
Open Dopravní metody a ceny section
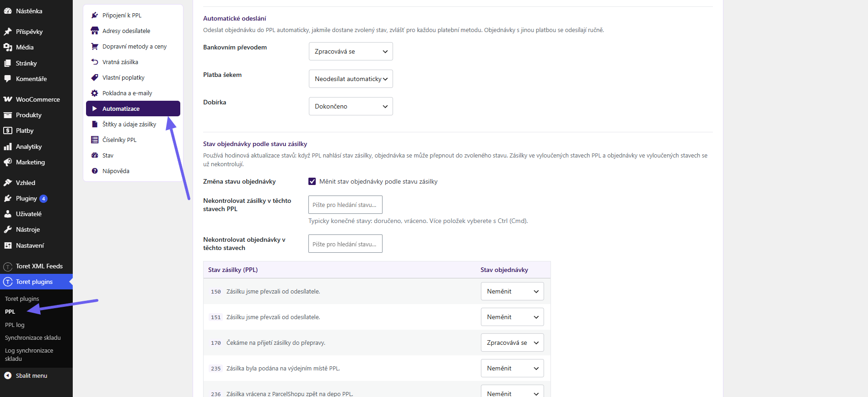click(133, 46)
